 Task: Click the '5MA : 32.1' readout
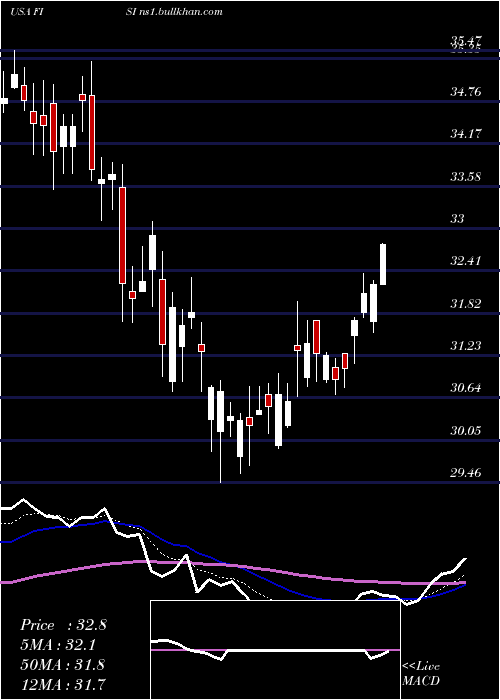(58, 645)
